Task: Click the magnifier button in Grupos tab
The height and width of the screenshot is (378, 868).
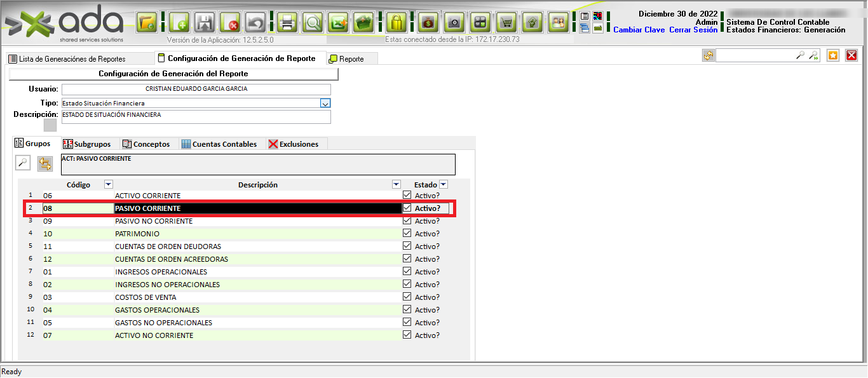Action: click(x=22, y=163)
